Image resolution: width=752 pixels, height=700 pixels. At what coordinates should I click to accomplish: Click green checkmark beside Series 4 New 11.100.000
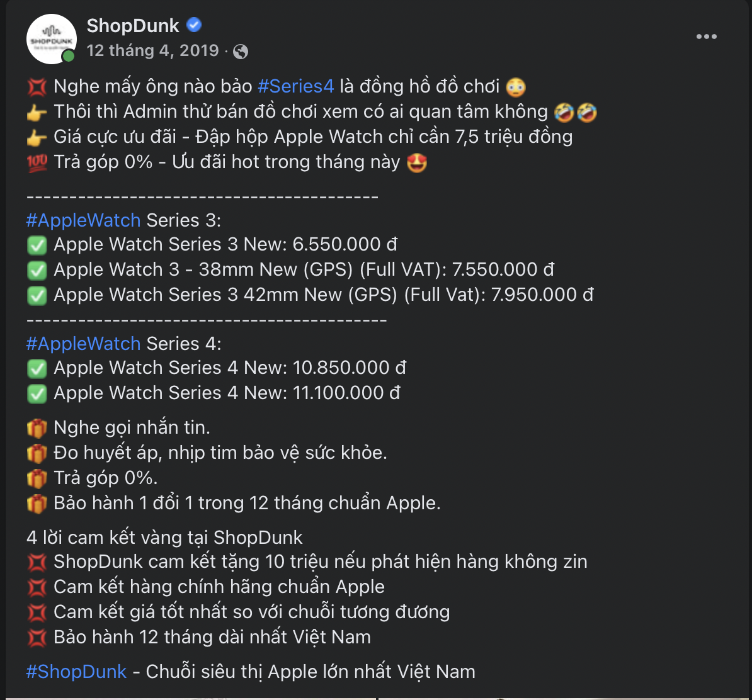pos(37,393)
